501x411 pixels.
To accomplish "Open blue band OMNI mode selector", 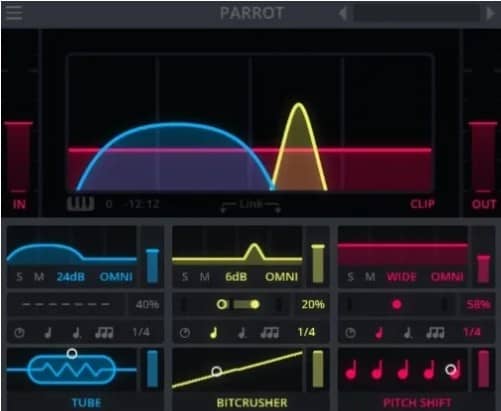I will [x=116, y=277].
